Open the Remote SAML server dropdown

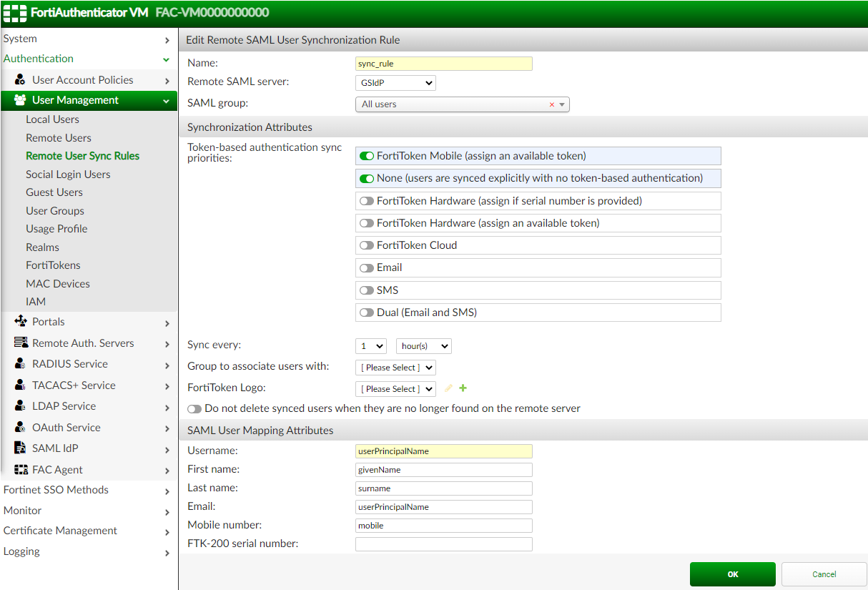click(x=395, y=82)
